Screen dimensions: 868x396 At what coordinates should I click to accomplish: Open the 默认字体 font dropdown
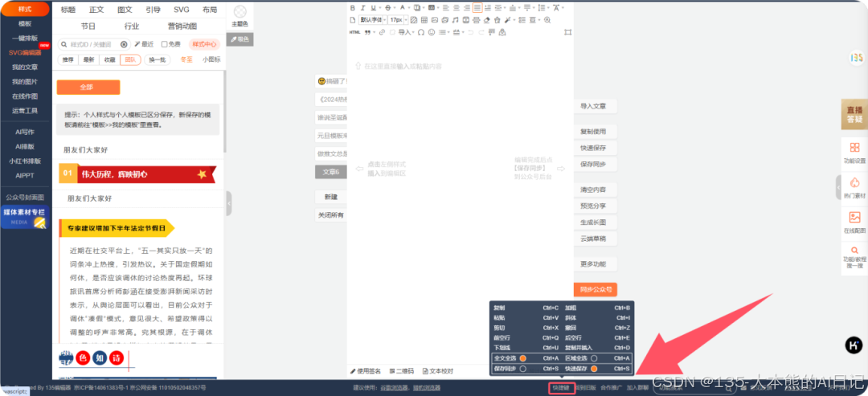pyautogui.click(x=372, y=20)
